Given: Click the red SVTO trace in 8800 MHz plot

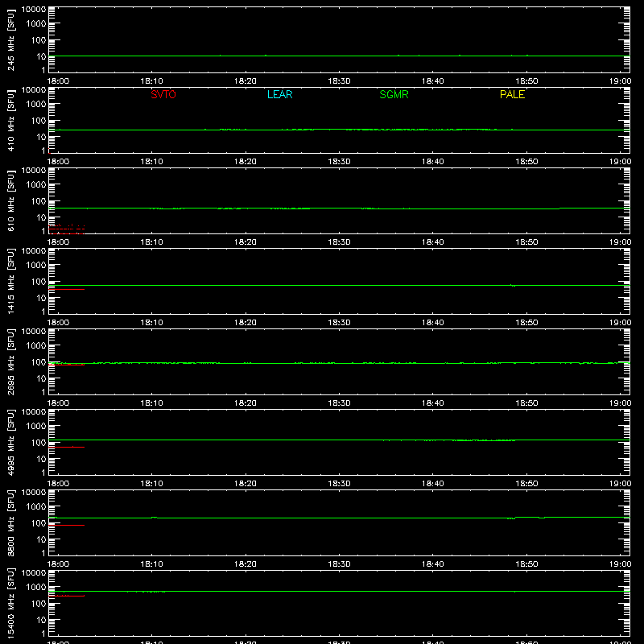Looking at the screenshot, I should 67,526.
